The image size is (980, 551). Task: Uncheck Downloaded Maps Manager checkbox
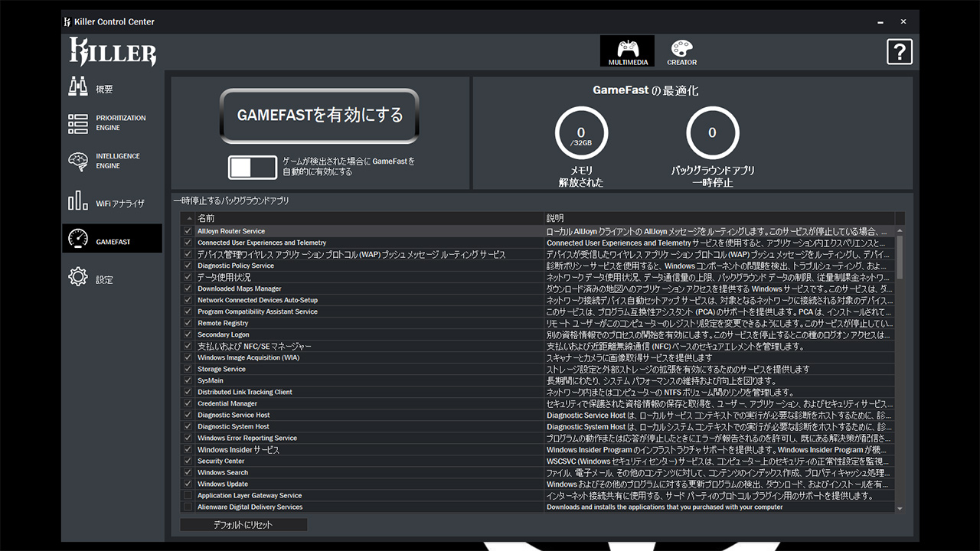pyautogui.click(x=188, y=289)
